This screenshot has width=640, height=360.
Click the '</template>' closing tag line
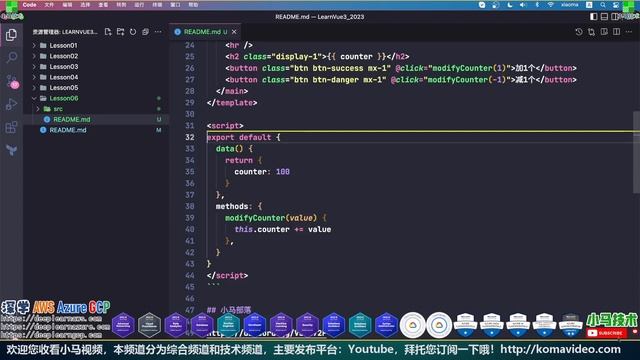232,103
